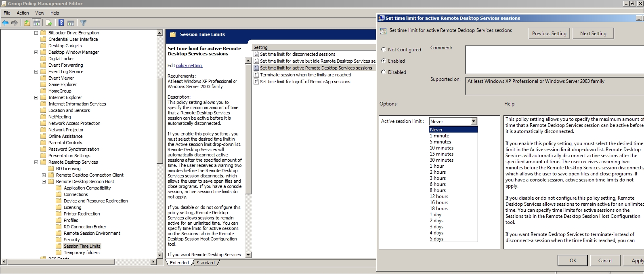
Task: Expand the BitLocker Drive Encryption node
Action: point(36,33)
